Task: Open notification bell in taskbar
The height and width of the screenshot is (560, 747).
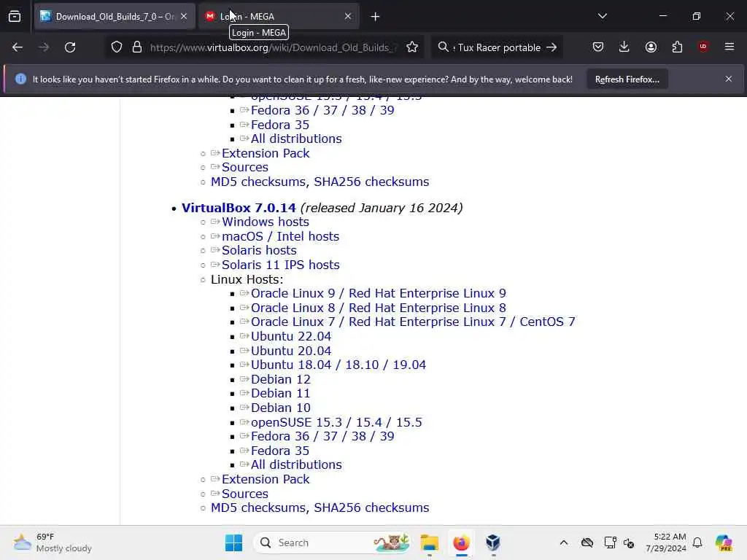Action: [x=697, y=542]
